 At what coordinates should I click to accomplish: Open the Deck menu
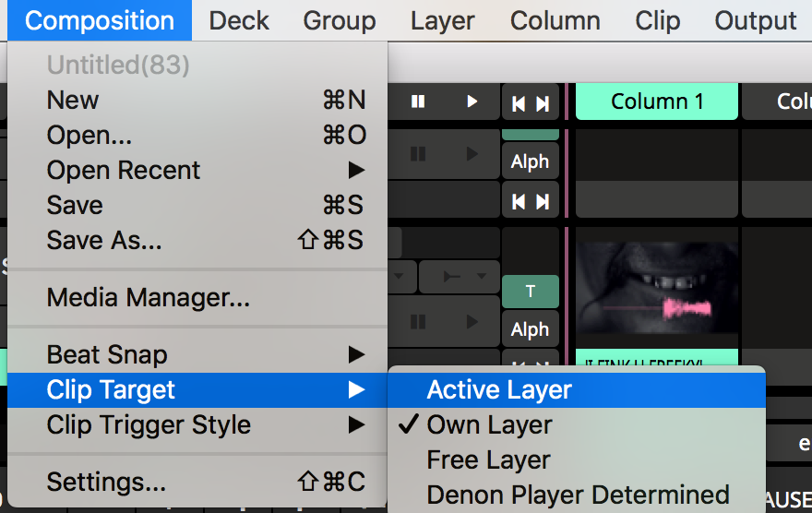239,20
